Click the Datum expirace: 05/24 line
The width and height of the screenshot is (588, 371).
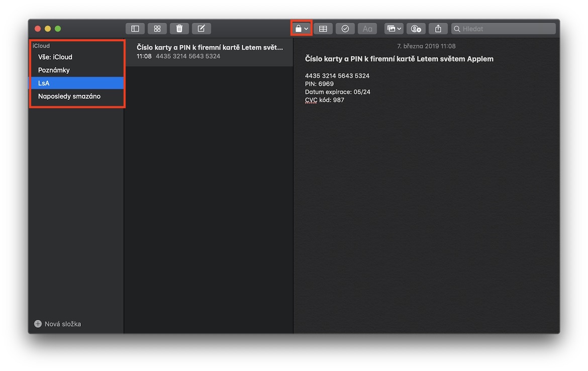[x=338, y=92]
